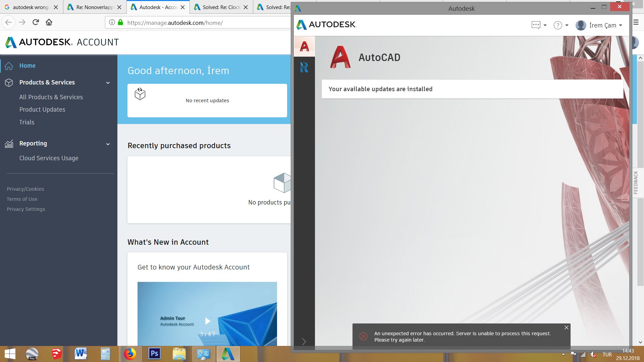Open Product Updates page
This screenshot has width=644, height=362.
42,110
